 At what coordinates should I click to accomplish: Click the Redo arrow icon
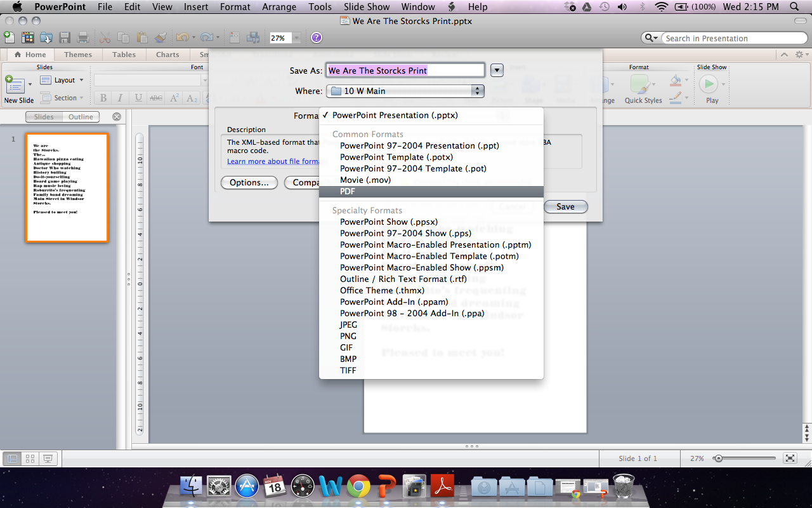click(x=206, y=37)
